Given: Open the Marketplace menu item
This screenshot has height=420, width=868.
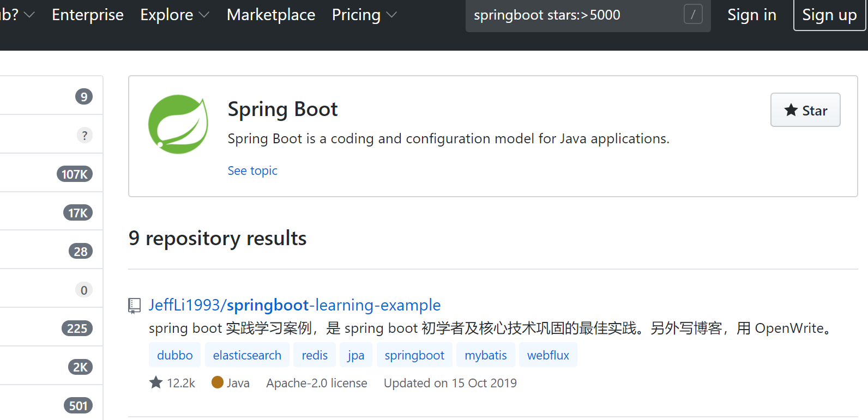Looking at the screenshot, I should tap(271, 15).
